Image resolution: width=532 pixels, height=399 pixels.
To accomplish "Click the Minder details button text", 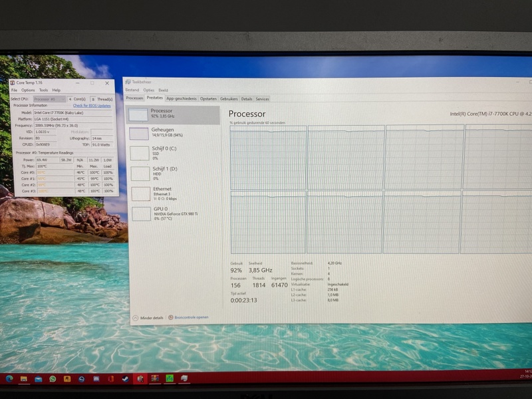I will click(152, 318).
